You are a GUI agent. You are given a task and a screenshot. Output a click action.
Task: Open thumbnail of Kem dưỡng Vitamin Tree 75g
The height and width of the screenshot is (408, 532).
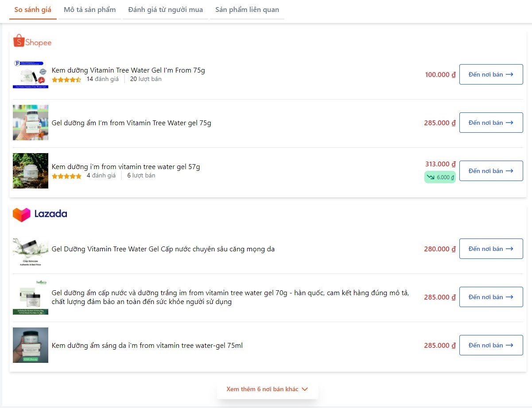pos(31,74)
